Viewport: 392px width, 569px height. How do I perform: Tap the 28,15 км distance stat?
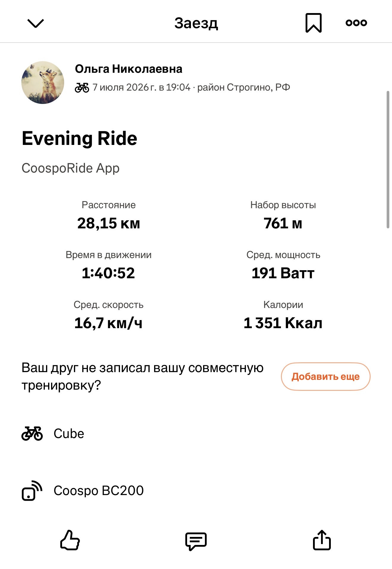(x=109, y=223)
